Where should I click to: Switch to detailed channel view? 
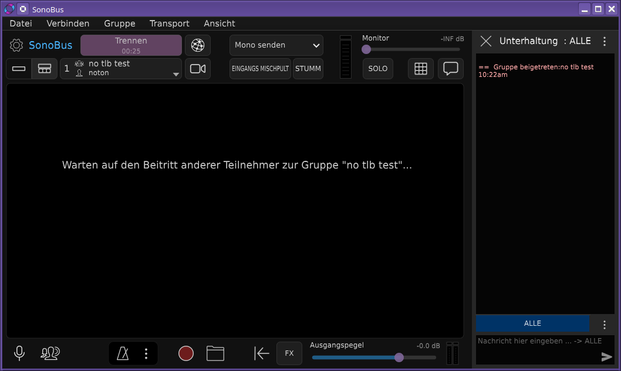[44, 69]
